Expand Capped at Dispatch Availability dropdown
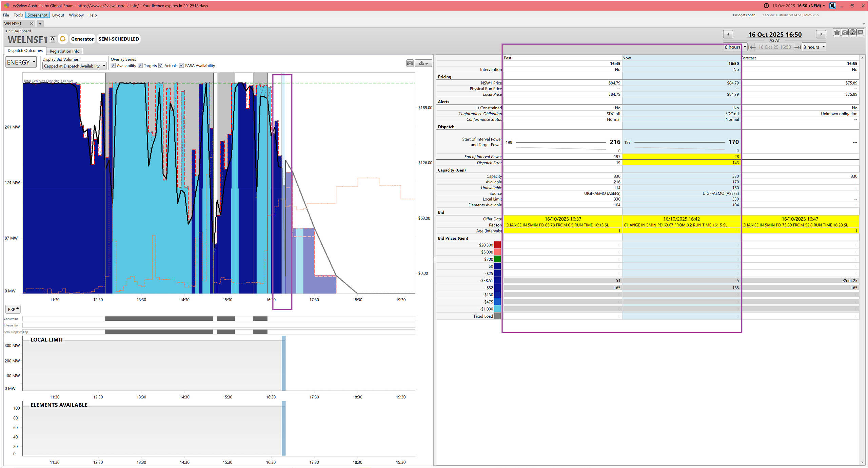This screenshot has width=868, height=468. click(x=74, y=66)
